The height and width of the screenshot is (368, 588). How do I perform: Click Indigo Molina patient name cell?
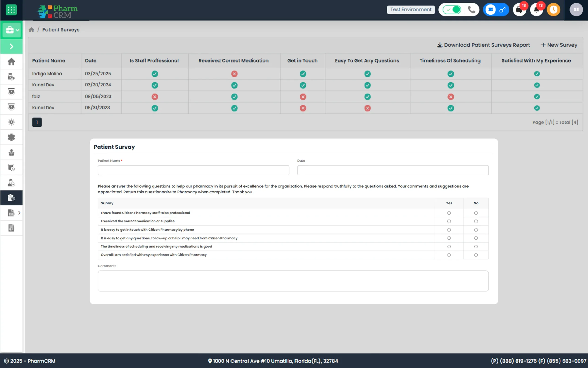point(47,74)
